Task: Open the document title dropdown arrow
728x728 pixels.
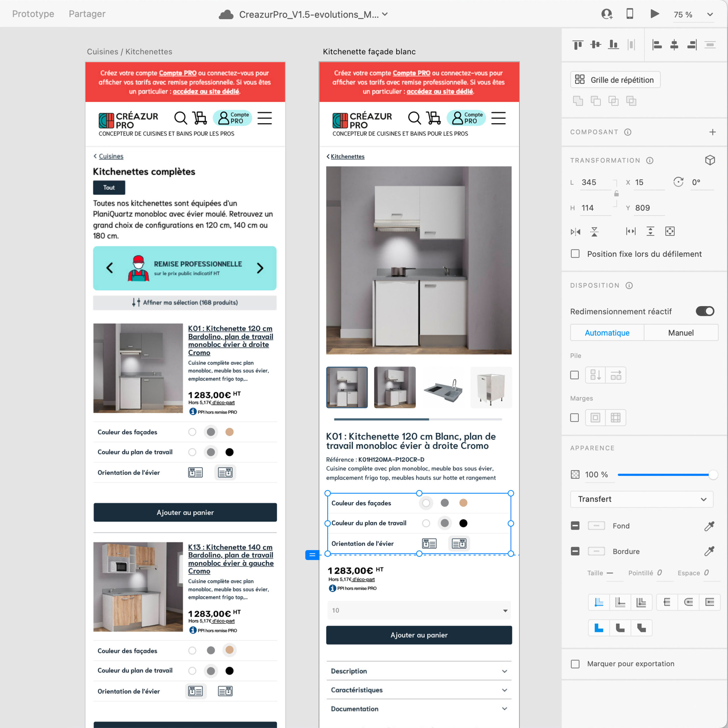Action: pyautogui.click(x=385, y=14)
